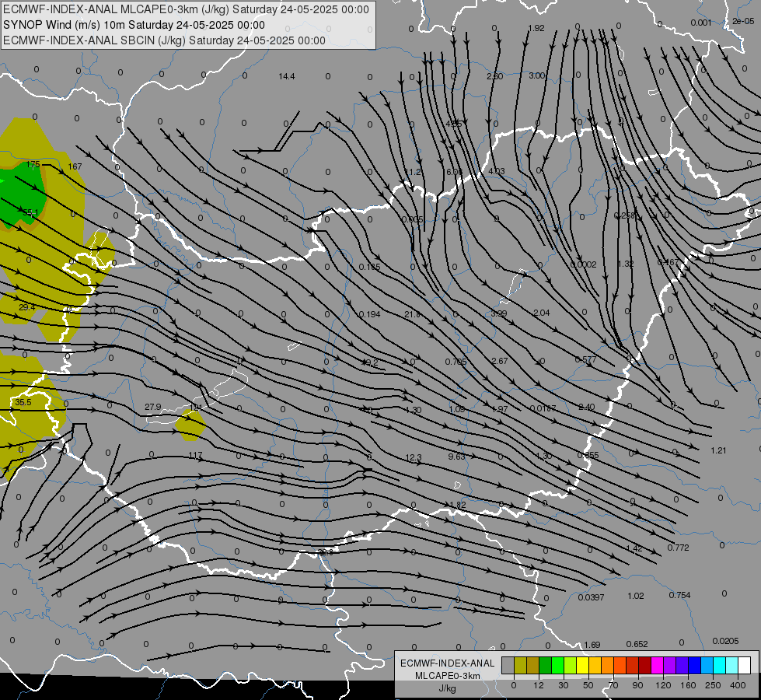Select the map value '0.467'
Viewport: 761px width, 700px height.
click(x=668, y=262)
